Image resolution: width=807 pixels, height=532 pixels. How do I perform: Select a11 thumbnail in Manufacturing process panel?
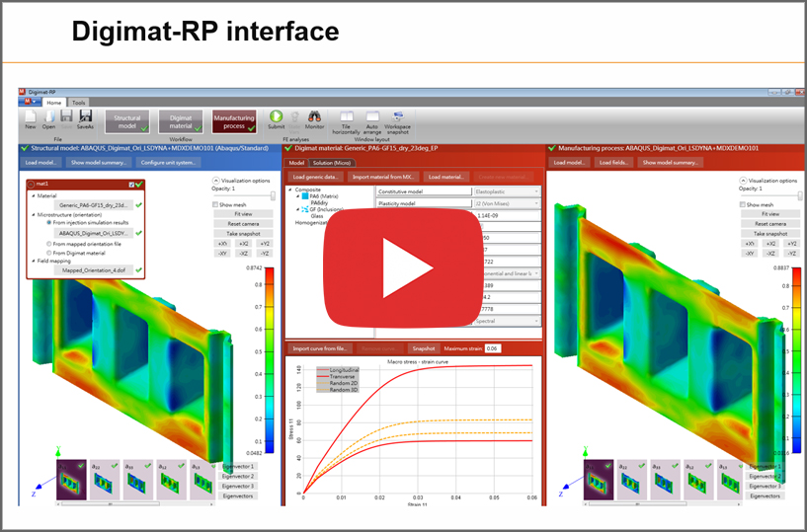(x=599, y=480)
